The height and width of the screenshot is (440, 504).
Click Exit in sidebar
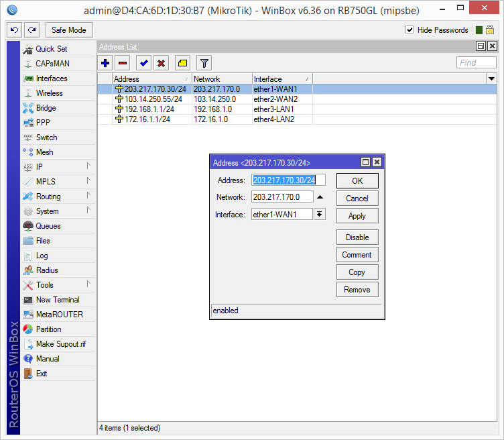pos(59,374)
